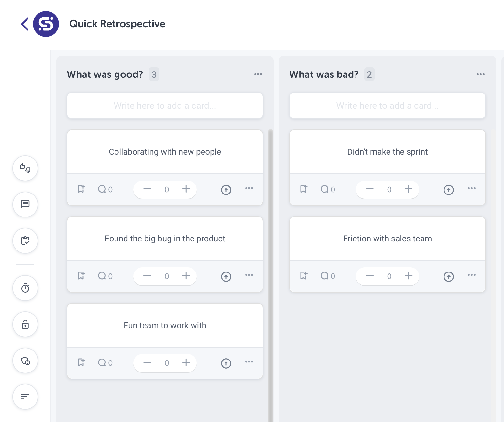Viewport: 504px width, 422px height.
Task: Start the timer from the sidebar
Action: click(25, 288)
